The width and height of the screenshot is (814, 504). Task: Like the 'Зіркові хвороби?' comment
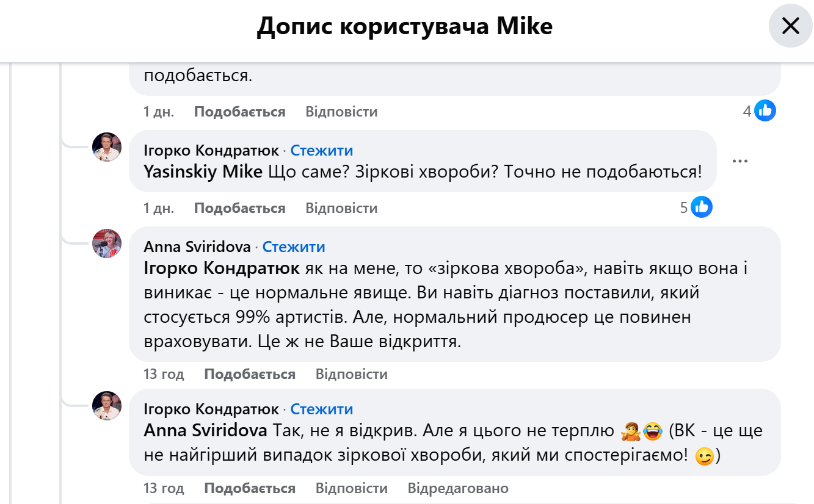(239, 208)
